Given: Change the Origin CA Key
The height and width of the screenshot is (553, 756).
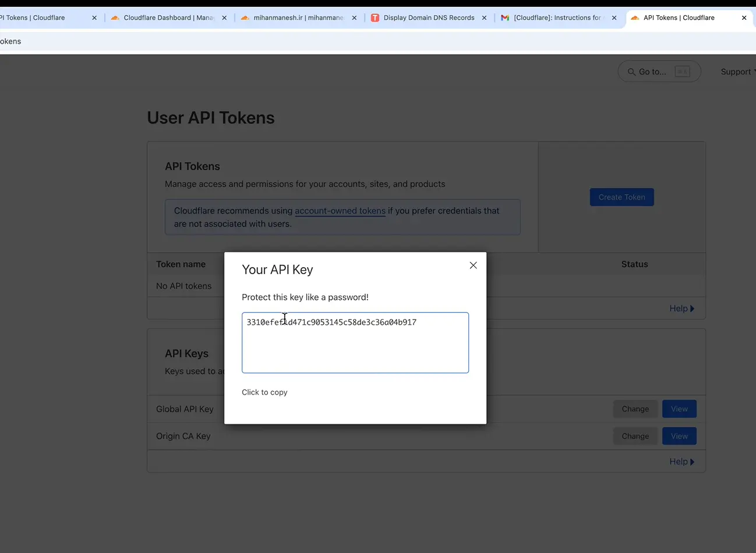Looking at the screenshot, I should point(635,436).
